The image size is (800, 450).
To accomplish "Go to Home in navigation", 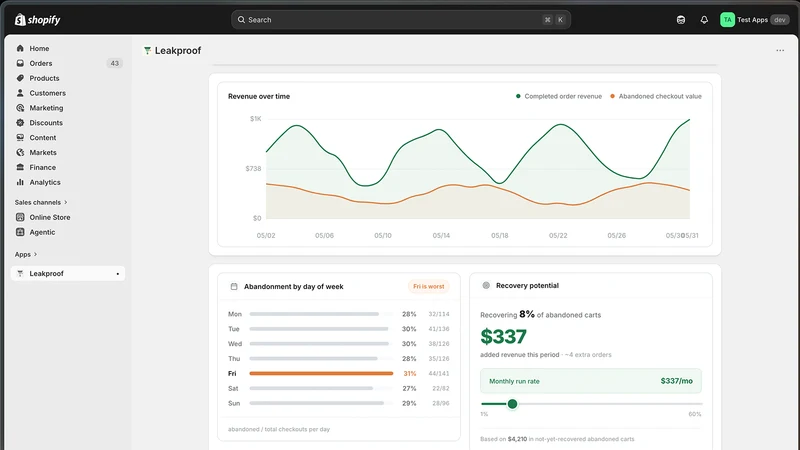I will tap(39, 48).
